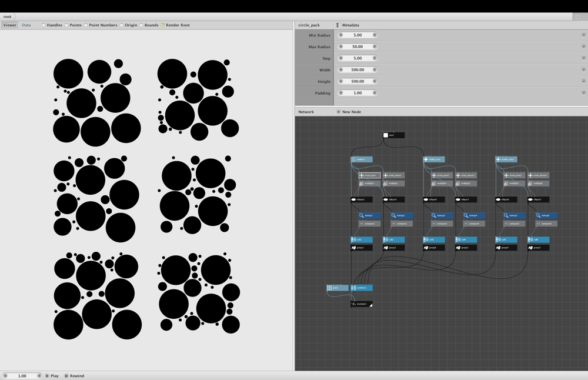This screenshot has height=380, width=588.
Task: Select the scatter1 node
Action: [362, 159]
